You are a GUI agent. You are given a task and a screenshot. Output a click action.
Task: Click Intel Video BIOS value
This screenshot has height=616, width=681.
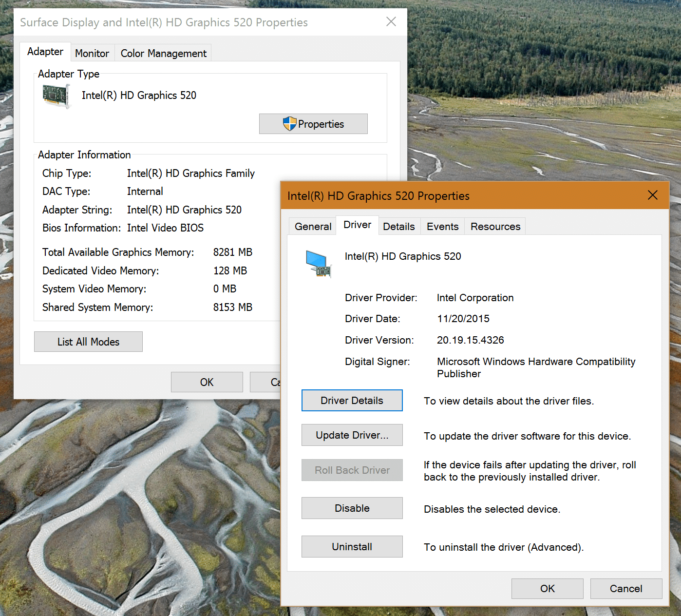[166, 228]
